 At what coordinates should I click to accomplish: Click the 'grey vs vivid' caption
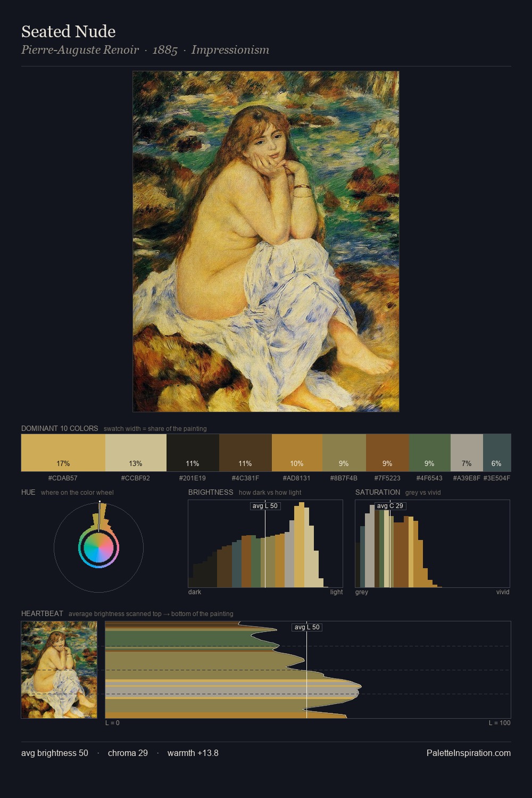[x=423, y=493]
